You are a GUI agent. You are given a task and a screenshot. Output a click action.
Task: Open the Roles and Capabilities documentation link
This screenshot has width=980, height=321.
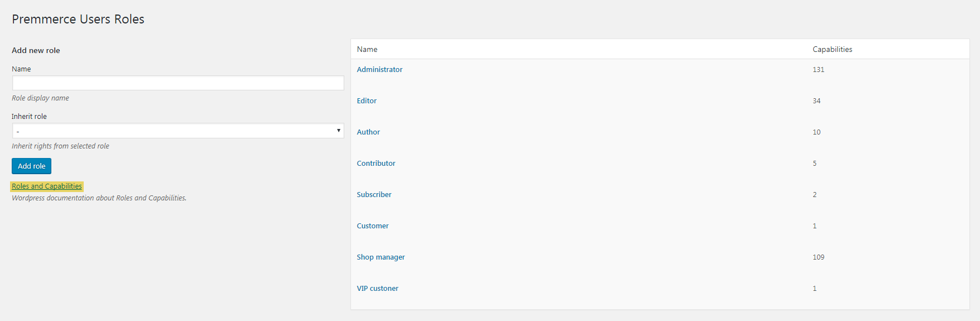click(47, 186)
